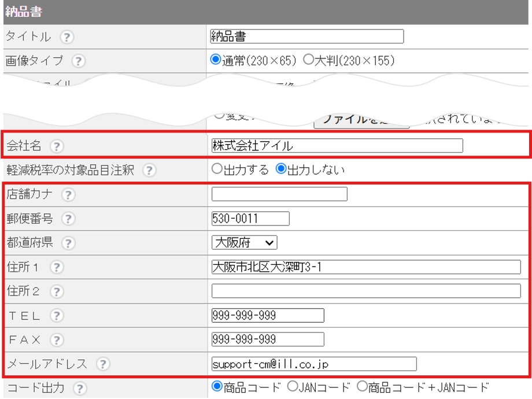This screenshot has height=399, width=532.
Task: Click the 住所２ row label
Action: click(23, 291)
